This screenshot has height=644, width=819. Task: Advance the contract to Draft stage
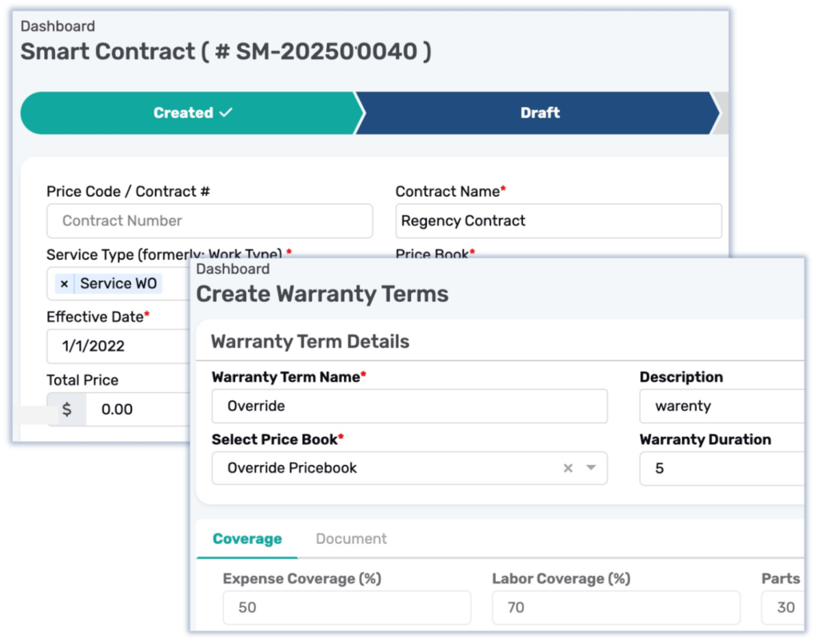[540, 113]
